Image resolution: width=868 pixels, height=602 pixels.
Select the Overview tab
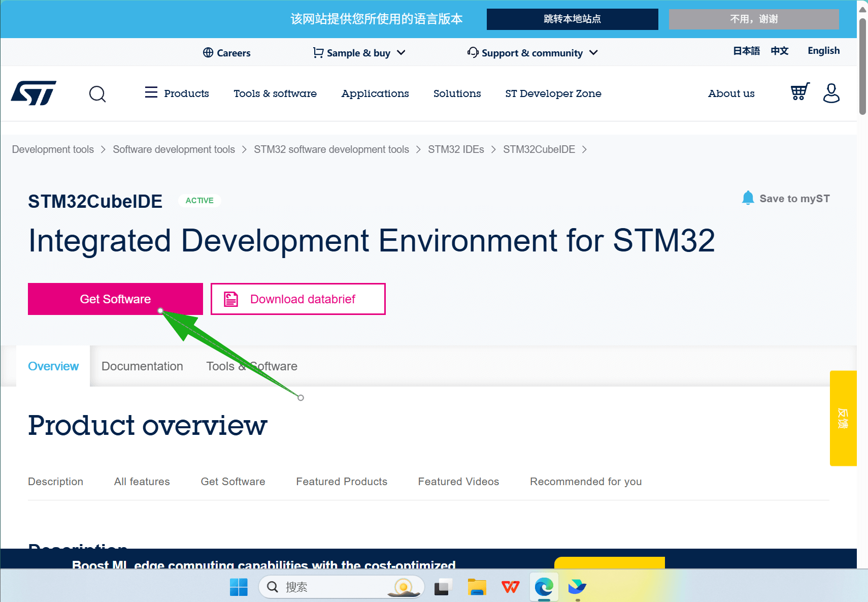click(x=53, y=366)
